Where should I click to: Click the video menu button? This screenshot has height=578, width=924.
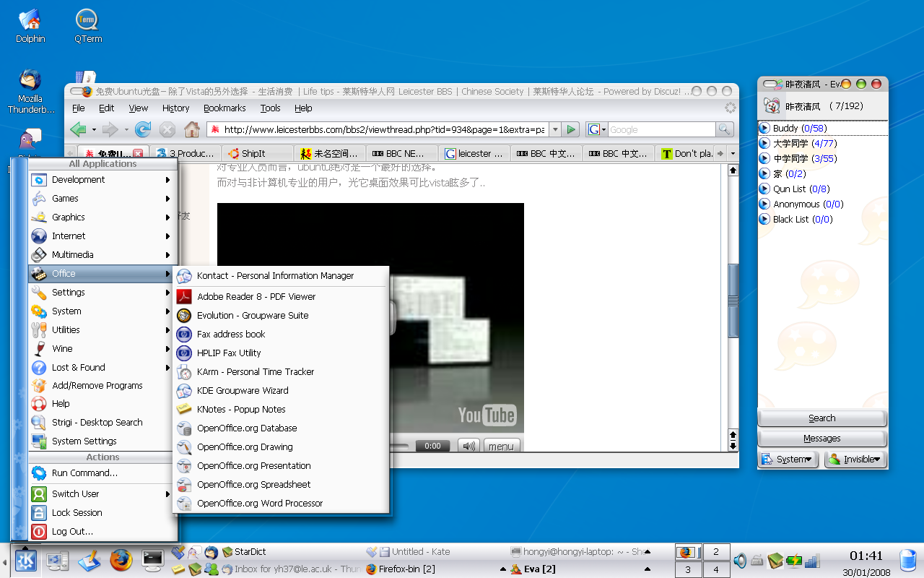coord(501,446)
